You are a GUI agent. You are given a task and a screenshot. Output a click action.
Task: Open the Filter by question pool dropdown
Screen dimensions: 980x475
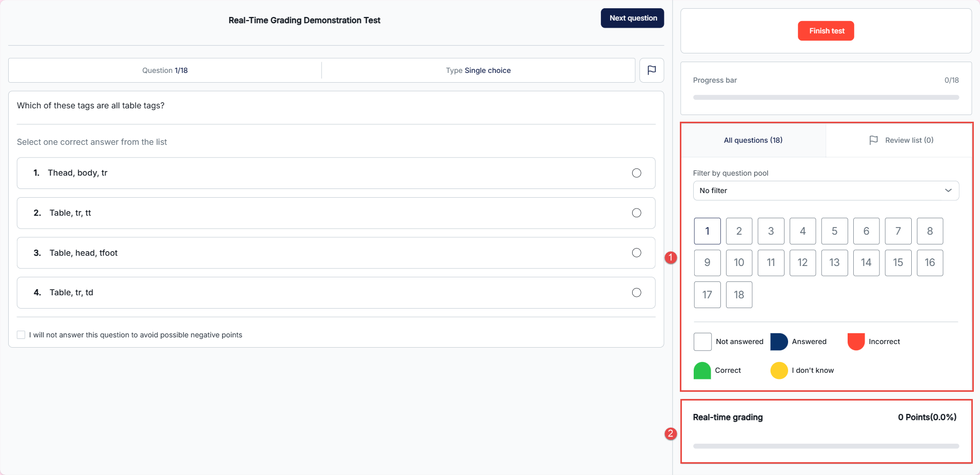[825, 191]
